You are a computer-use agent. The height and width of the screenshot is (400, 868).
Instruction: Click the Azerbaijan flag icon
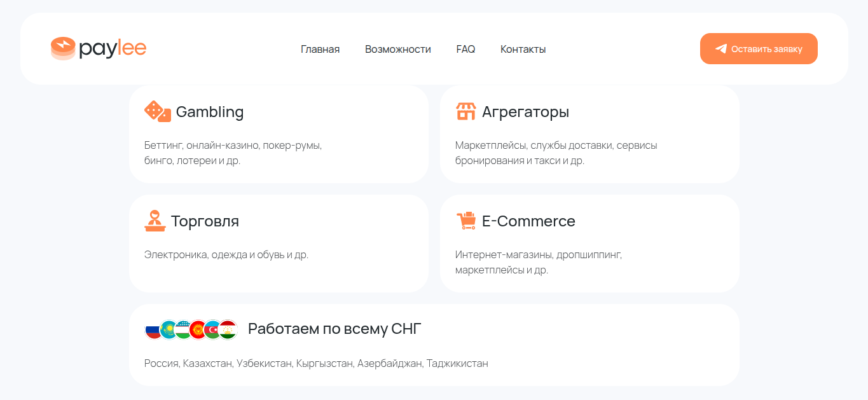[213, 329]
